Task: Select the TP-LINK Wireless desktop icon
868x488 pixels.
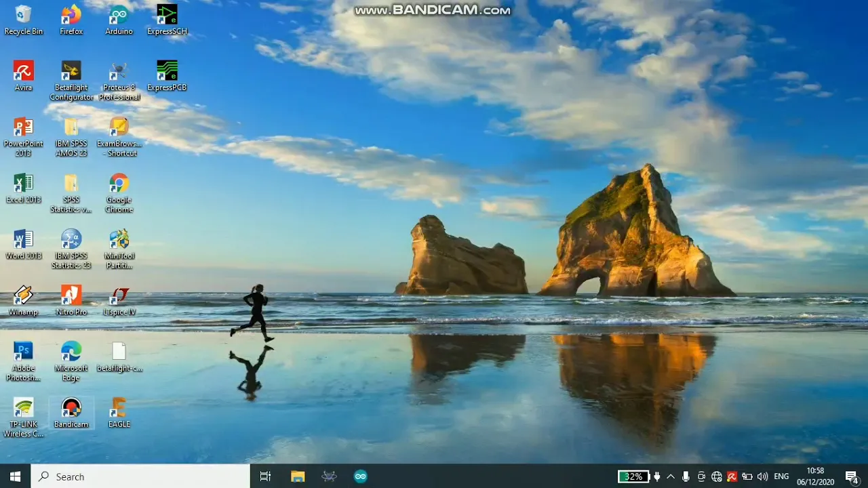Action: (x=23, y=418)
